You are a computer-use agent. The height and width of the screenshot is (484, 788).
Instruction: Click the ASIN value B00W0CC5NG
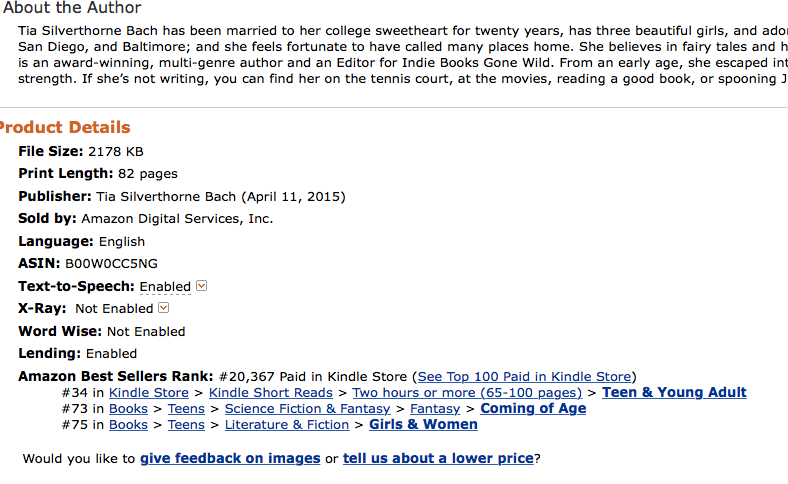coord(111,264)
